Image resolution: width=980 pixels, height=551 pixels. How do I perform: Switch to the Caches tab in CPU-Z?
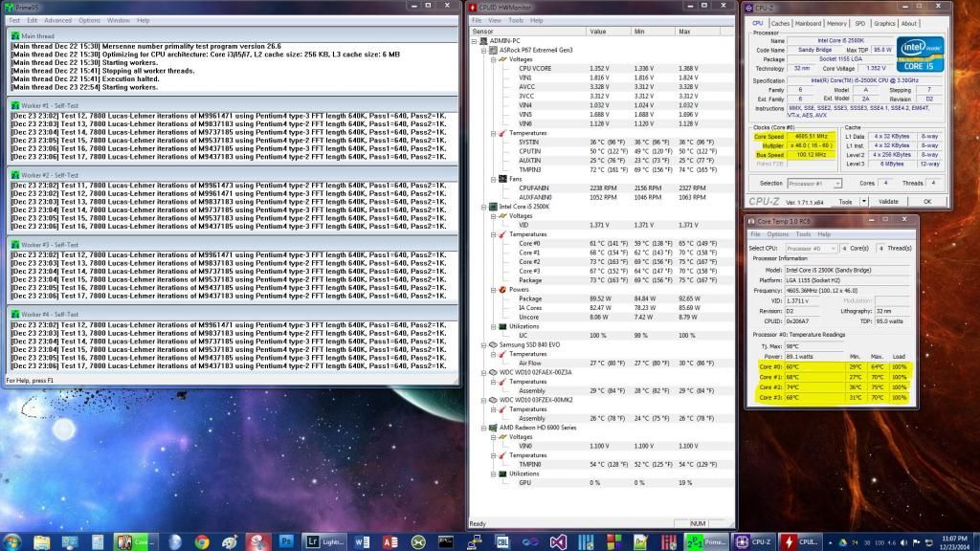click(780, 24)
